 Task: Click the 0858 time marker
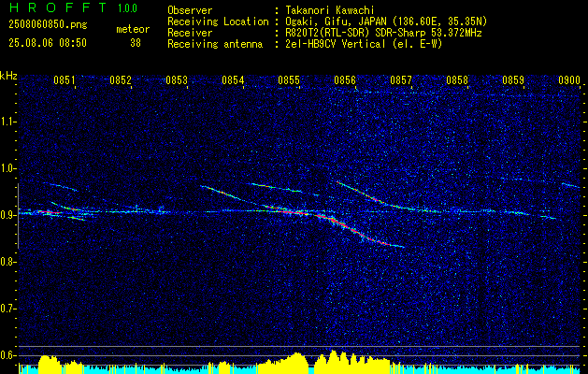[457, 80]
